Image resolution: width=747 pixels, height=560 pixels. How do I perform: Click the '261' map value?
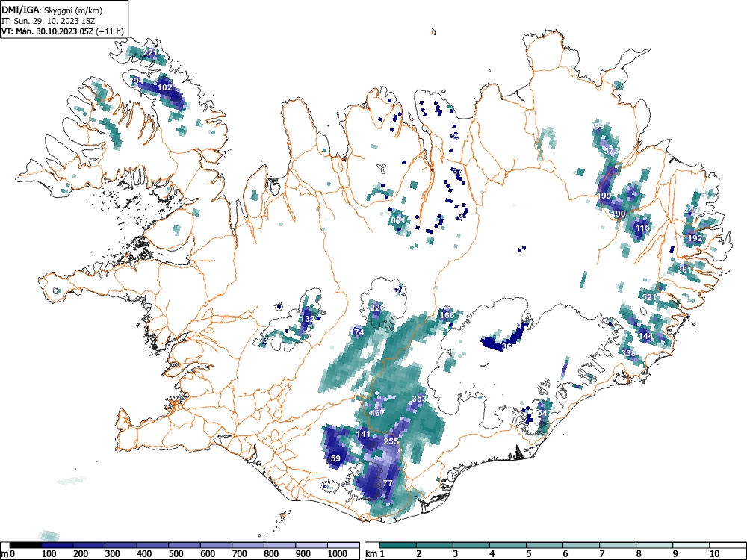click(x=684, y=270)
